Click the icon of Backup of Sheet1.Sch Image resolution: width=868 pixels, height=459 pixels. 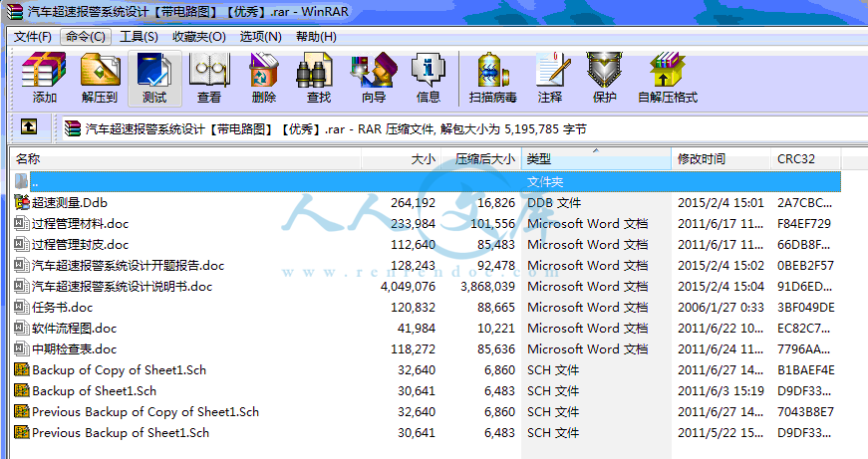coord(22,390)
